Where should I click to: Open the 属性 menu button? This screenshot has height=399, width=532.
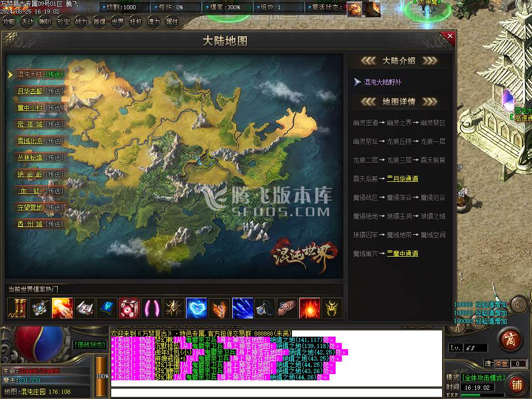point(172,22)
